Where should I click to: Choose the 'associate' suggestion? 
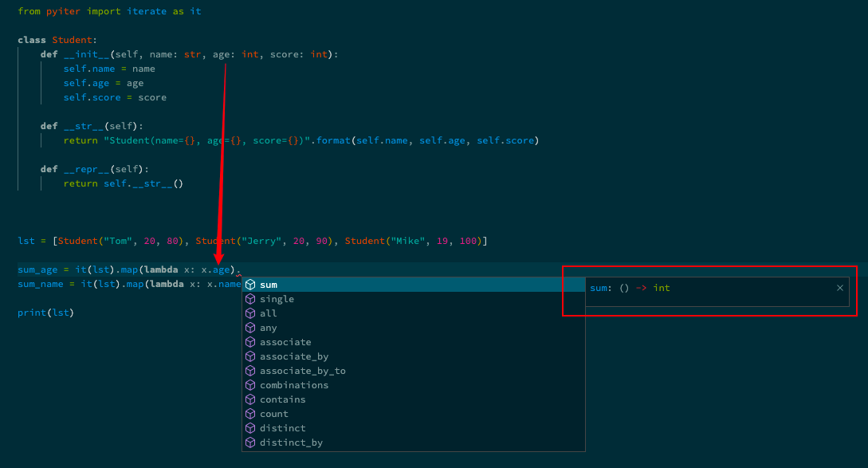coord(414,342)
